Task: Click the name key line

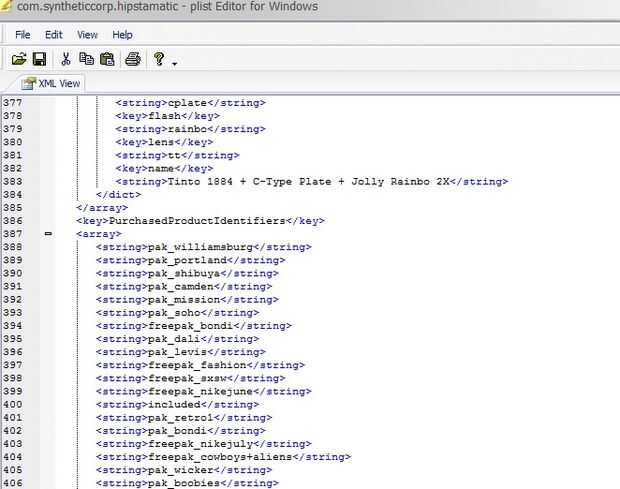Action: (x=164, y=168)
